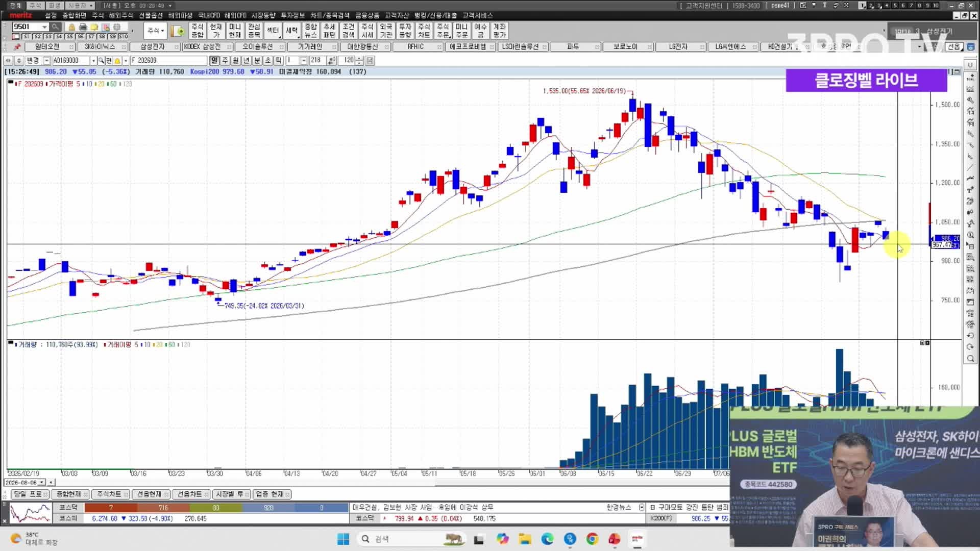Screen dimensions: 980x551
Task: Select the 월 (monthly) period toggle
Action: [236, 60]
